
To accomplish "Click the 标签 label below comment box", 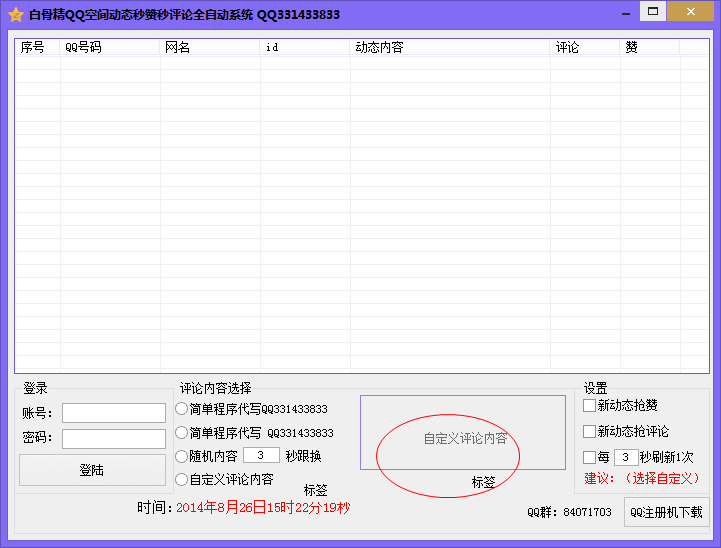I will (483, 482).
